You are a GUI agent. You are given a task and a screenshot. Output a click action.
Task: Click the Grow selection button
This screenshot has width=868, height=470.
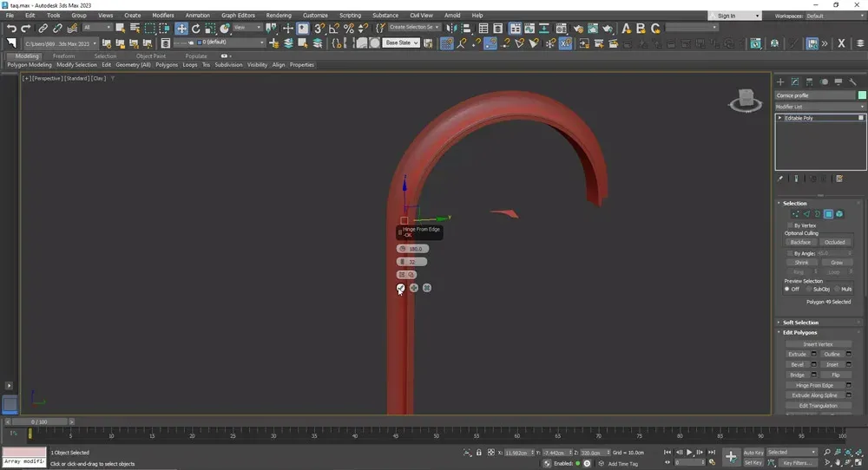pyautogui.click(x=837, y=263)
